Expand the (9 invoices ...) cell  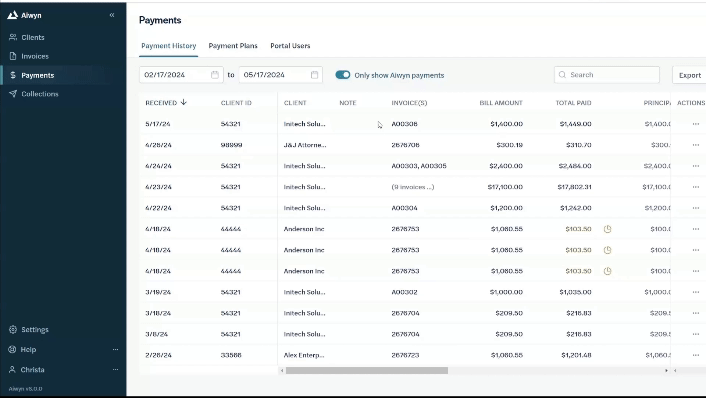coord(412,187)
